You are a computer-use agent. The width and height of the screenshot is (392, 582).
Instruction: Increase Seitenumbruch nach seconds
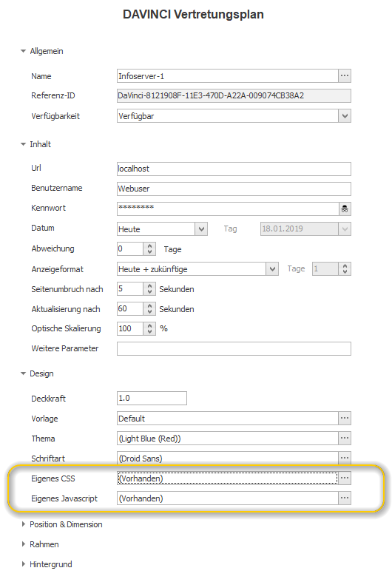149,285
